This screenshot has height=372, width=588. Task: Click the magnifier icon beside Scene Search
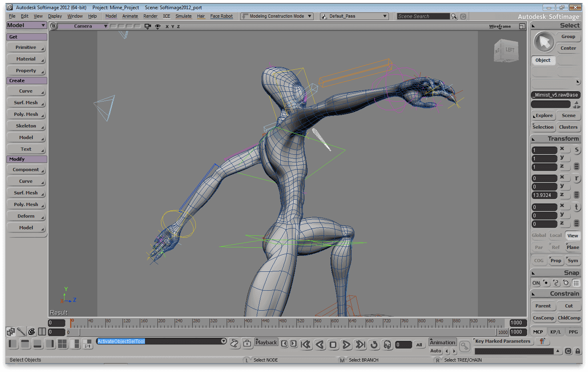pyautogui.click(x=454, y=16)
